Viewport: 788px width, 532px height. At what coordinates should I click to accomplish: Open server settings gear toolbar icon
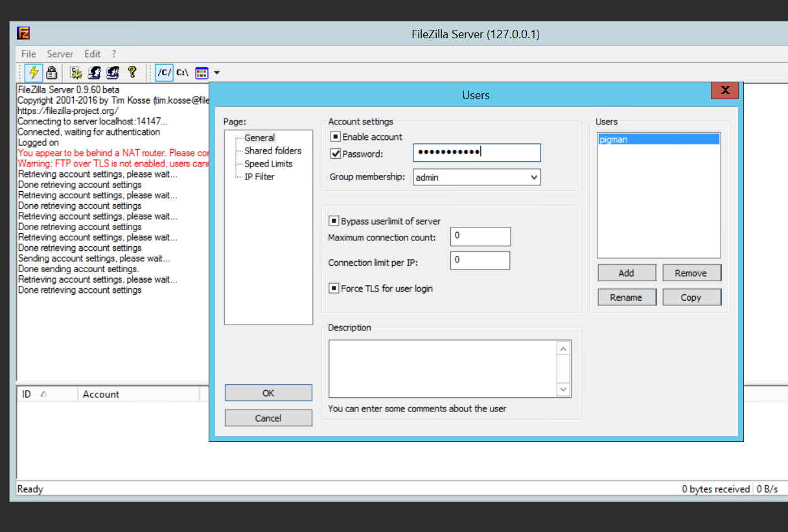pyautogui.click(x=76, y=73)
